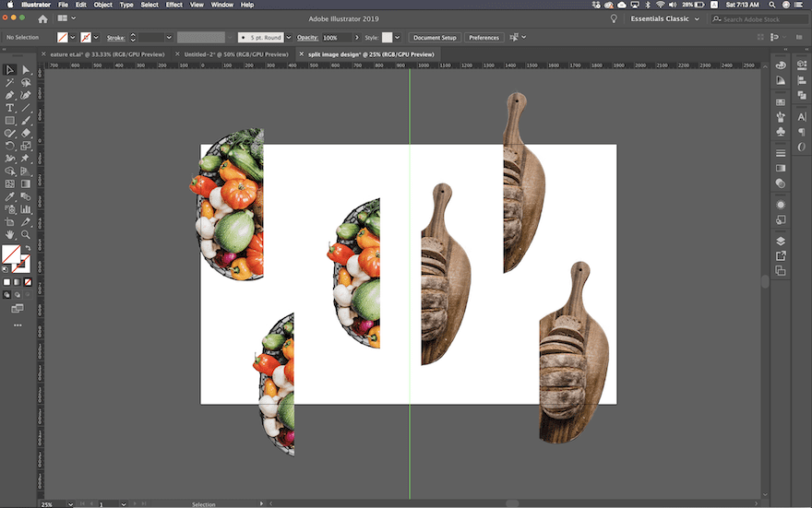812x508 pixels.
Task: Switch to the draw behind mode
Action: (x=17, y=295)
